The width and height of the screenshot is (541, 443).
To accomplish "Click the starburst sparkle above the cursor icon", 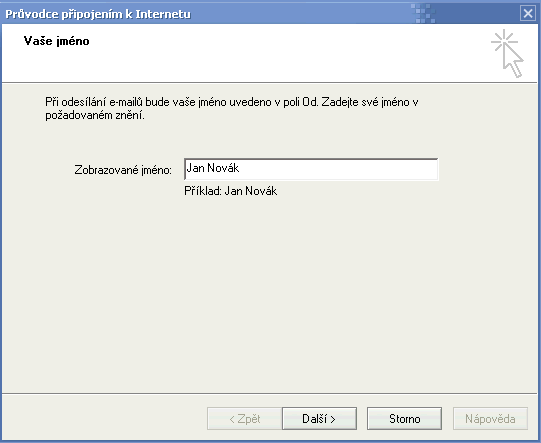I will (x=504, y=41).
